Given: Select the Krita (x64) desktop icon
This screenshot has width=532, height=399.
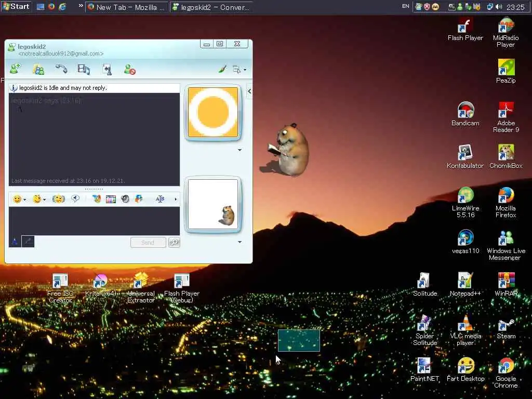Looking at the screenshot, I should [100, 284].
